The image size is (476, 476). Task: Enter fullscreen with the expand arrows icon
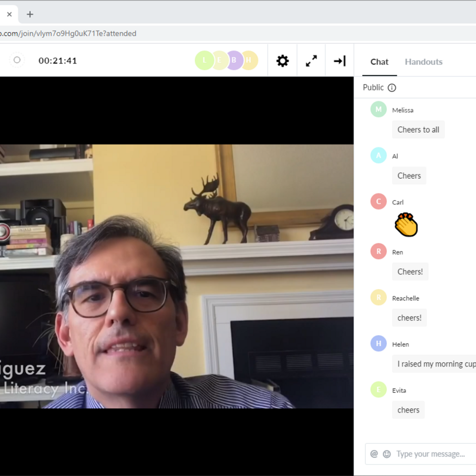(x=311, y=61)
